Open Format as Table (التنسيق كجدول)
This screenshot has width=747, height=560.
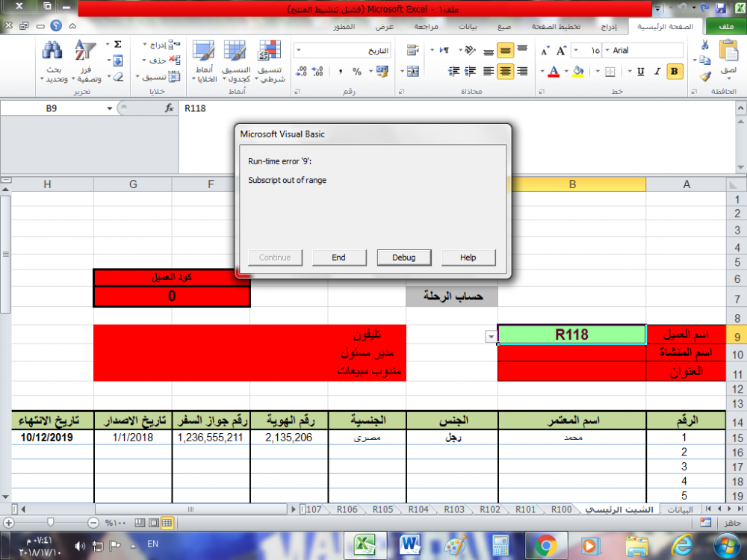[235, 62]
